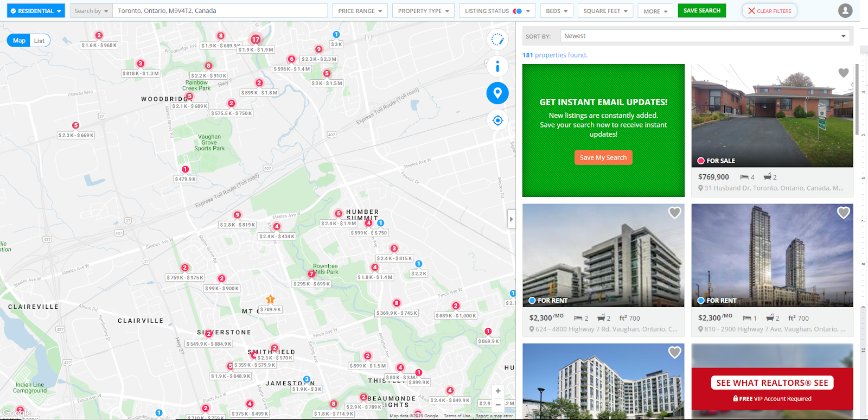Toggle the Listing Status filter switch
The height and width of the screenshot is (420, 868).
click(518, 11)
